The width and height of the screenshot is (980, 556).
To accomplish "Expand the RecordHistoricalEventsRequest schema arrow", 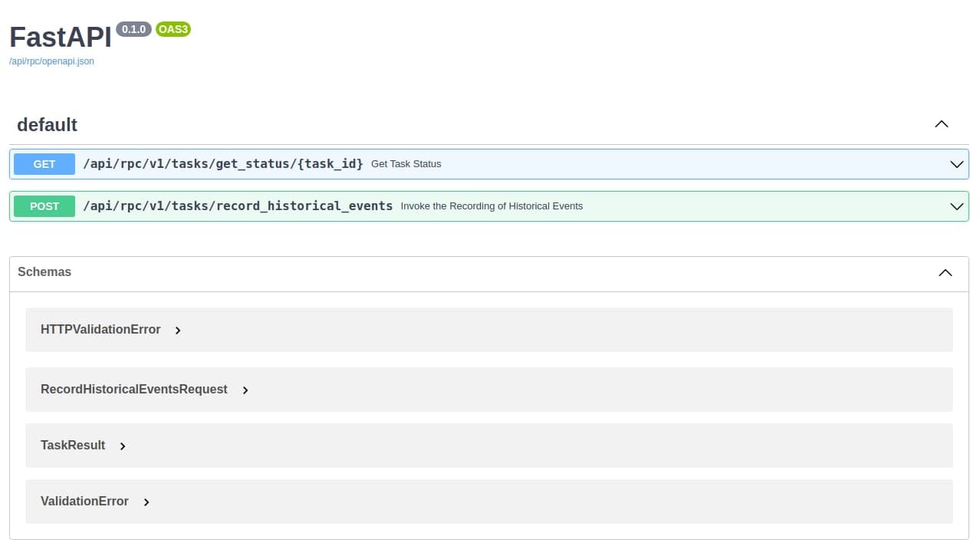I will [x=245, y=390].
